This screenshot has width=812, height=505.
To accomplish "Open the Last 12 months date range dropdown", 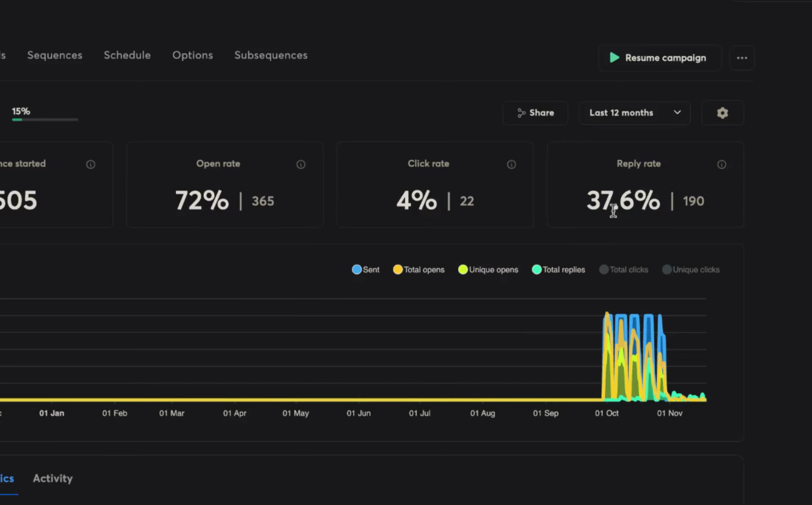I will 634,113.
